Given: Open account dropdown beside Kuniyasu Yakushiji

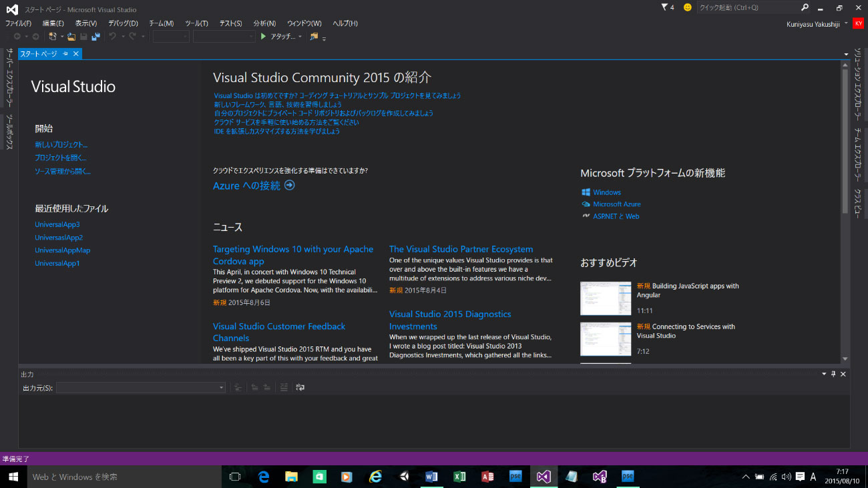Looking at the screenshot, I should pos(846,23).
